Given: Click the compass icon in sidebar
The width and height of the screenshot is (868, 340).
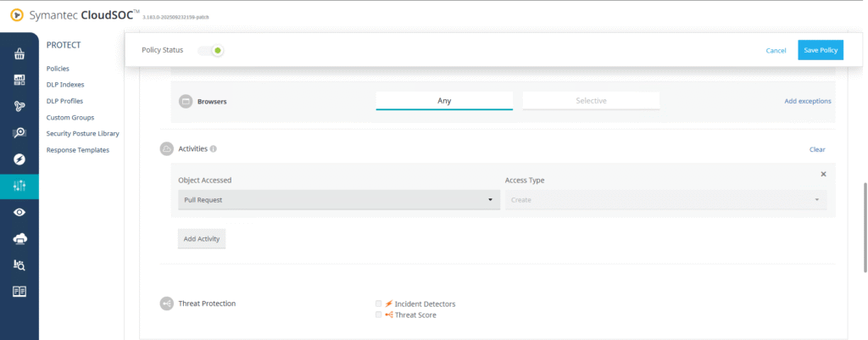Looking at the screenshot, I should [19, 159].
